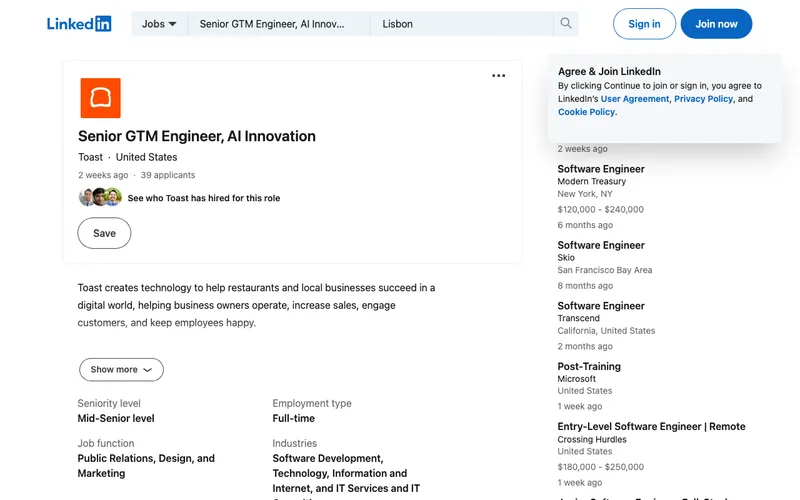Click Public Relations, Design, and Marketing value
Image resolution: width=800 pixels, height=500 pixels.
[x=146, y=466]
